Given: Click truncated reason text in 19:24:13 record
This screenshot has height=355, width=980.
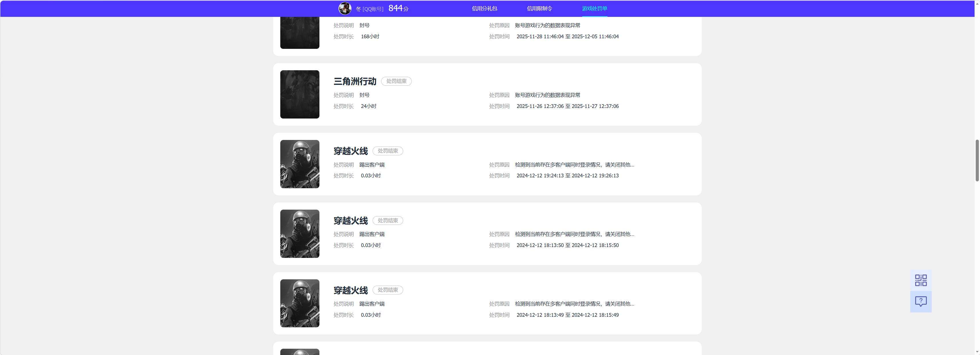Looking at the screenshot, I should tap(575, 165).
